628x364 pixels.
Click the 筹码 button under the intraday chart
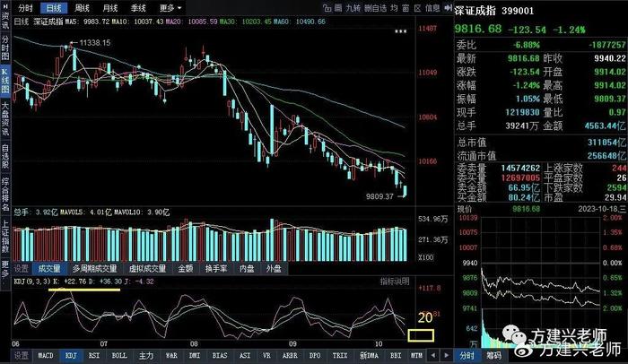click(x=493, y=355)
